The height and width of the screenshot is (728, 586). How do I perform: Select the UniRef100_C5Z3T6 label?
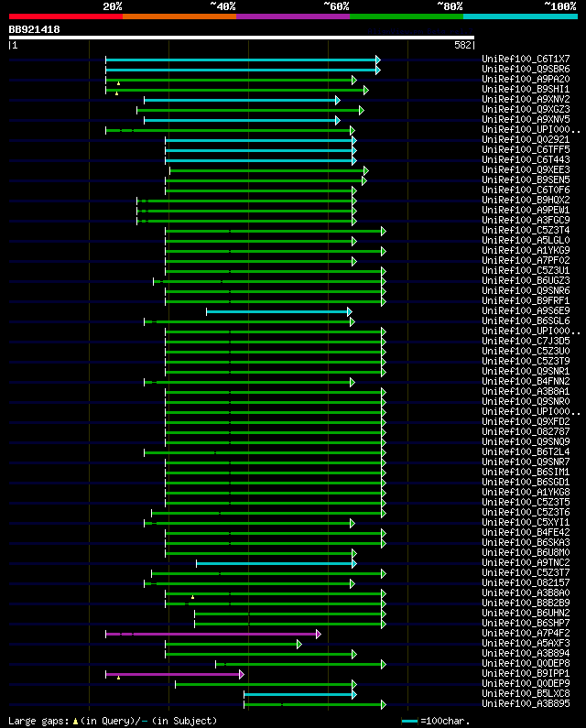(526, 513)
